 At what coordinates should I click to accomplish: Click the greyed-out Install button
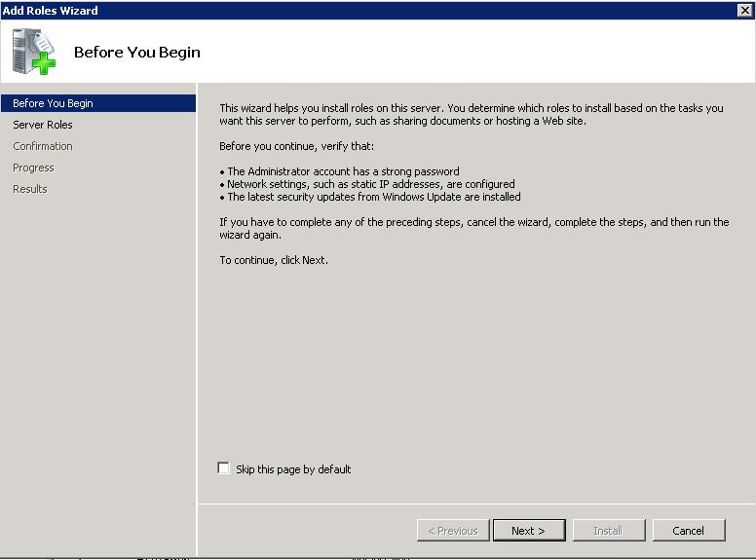coord(608,531)
